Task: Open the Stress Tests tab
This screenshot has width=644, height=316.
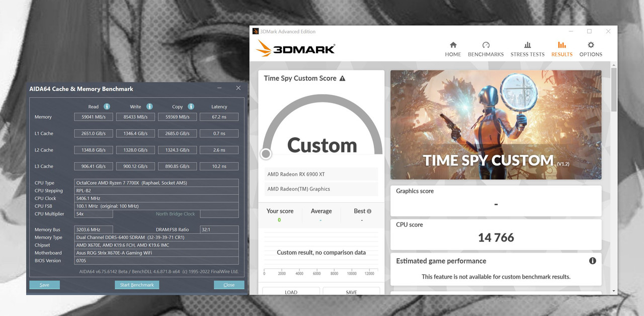Action: 527,49
